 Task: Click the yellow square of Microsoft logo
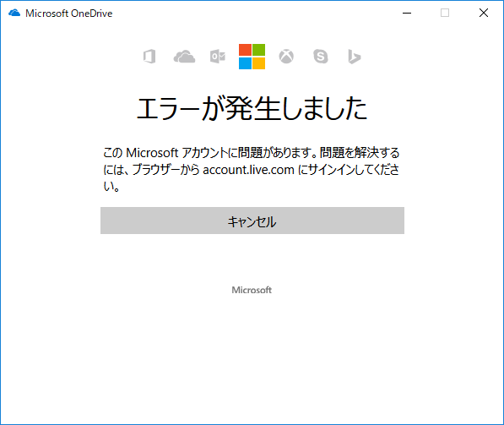pyautogui.click(x=258, y=63)
